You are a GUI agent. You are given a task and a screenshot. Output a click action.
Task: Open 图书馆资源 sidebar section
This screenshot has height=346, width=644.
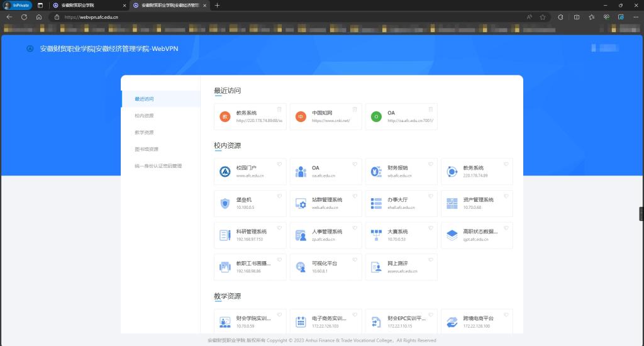(x=147, y=149)
